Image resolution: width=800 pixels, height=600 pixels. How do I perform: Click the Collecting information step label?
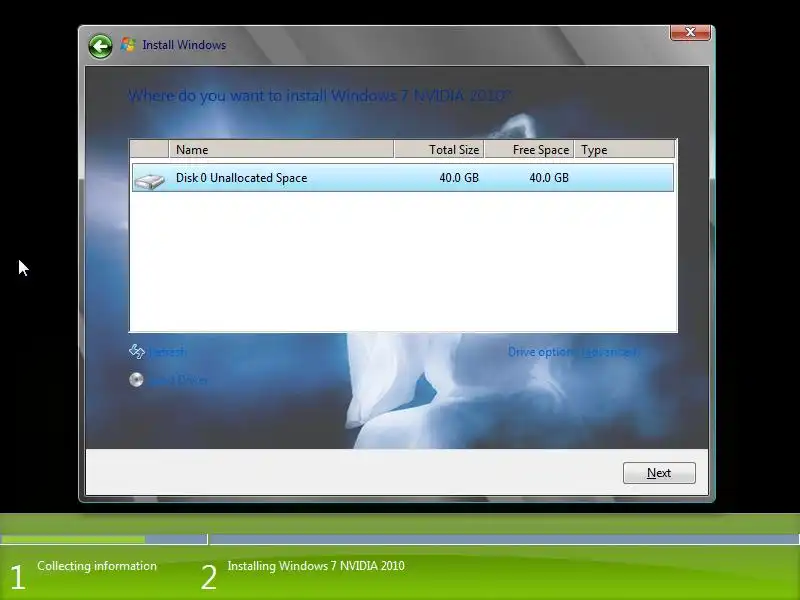click(x=97, y=566)
